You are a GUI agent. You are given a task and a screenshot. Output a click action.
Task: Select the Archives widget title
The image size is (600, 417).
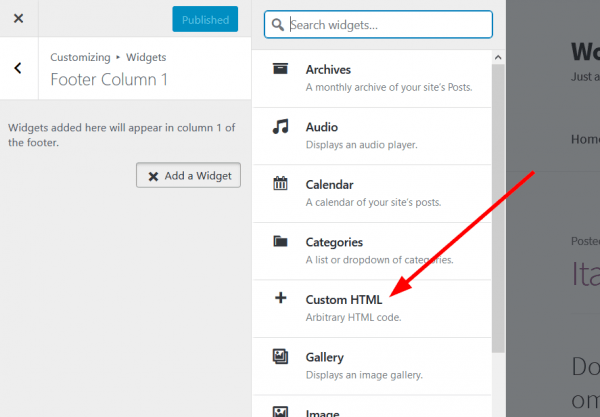(328, 69)
